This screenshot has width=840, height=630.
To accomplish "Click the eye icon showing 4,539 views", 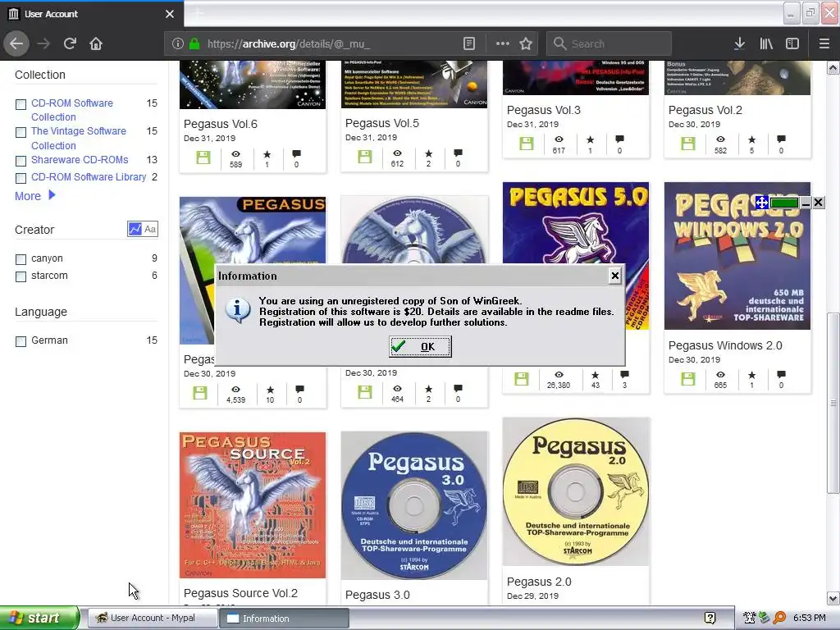I will pyautogui.click(x=235, y=389).
